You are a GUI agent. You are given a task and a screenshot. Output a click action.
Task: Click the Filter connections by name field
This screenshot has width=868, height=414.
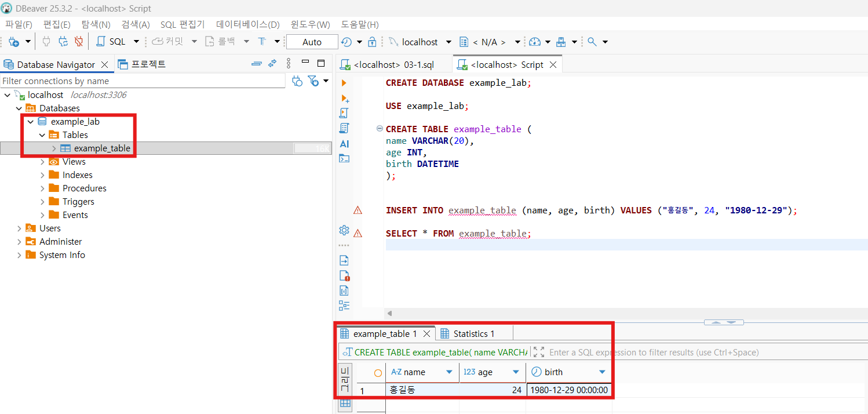click(143, 81)
